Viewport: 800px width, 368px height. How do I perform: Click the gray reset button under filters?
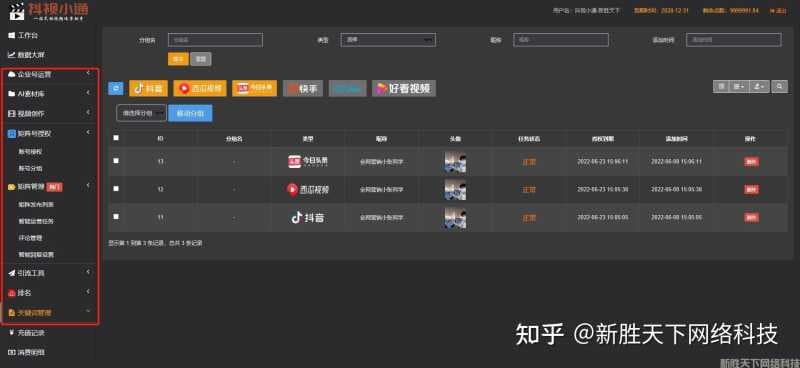201,59
